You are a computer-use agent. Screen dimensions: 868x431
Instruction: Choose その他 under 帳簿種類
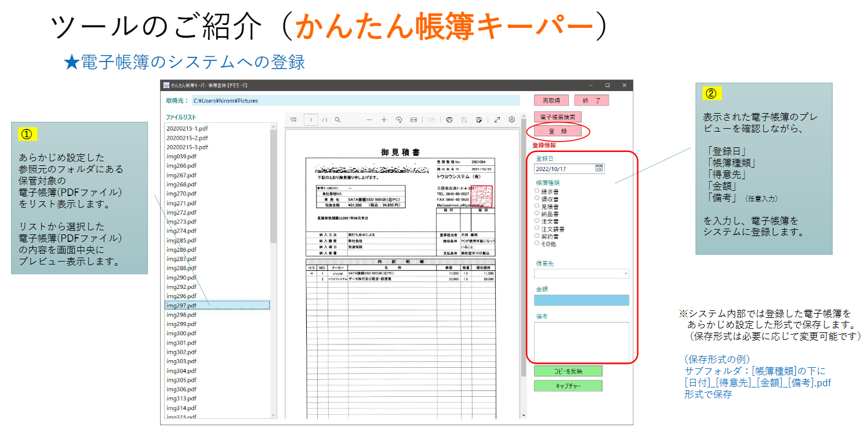[537, 242]
